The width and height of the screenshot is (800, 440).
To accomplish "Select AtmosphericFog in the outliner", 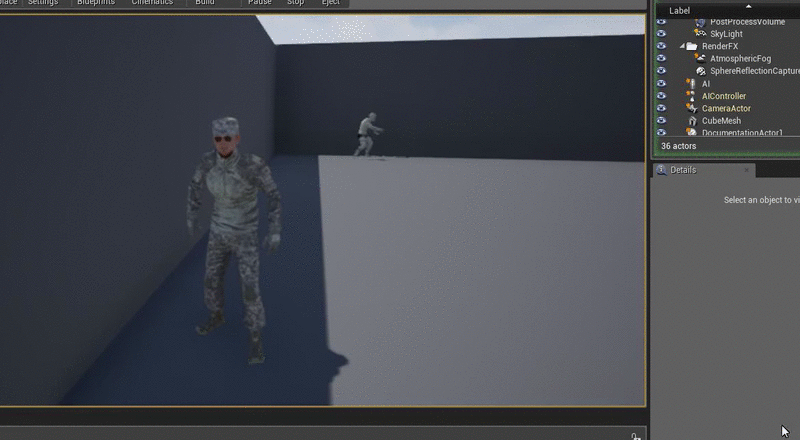I will 740,58.
